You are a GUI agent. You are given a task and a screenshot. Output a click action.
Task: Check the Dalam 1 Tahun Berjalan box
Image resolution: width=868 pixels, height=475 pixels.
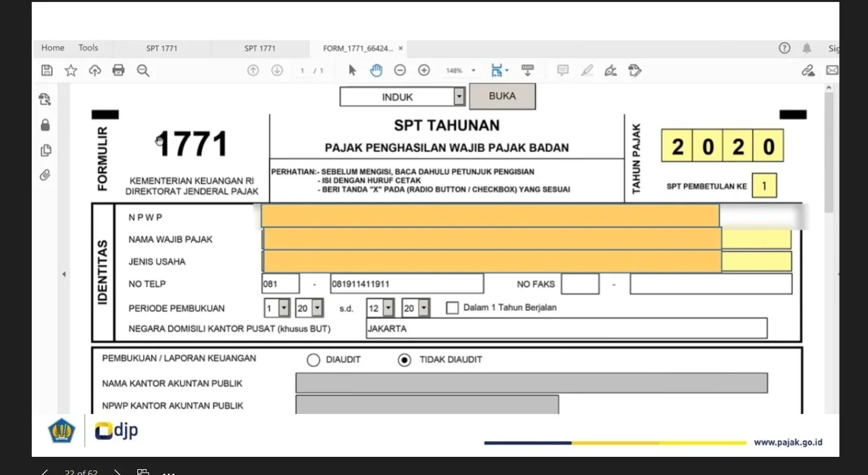coord(452,308)
